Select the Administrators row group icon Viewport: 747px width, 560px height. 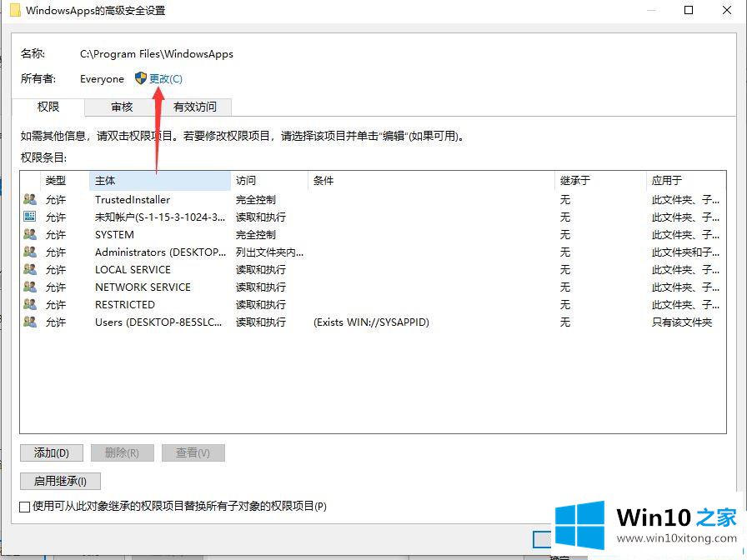click(30, 252)
